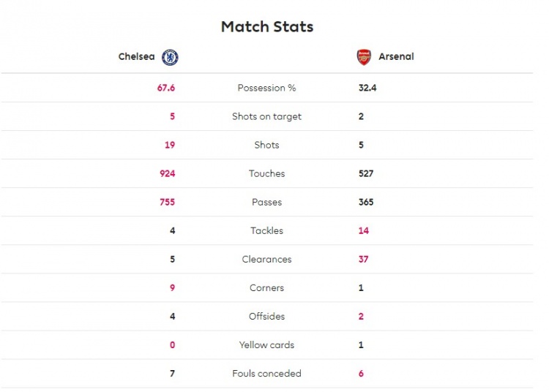Click the Arsenal club crest icon
The image size is (549, 392).
[x=364, y=57]
